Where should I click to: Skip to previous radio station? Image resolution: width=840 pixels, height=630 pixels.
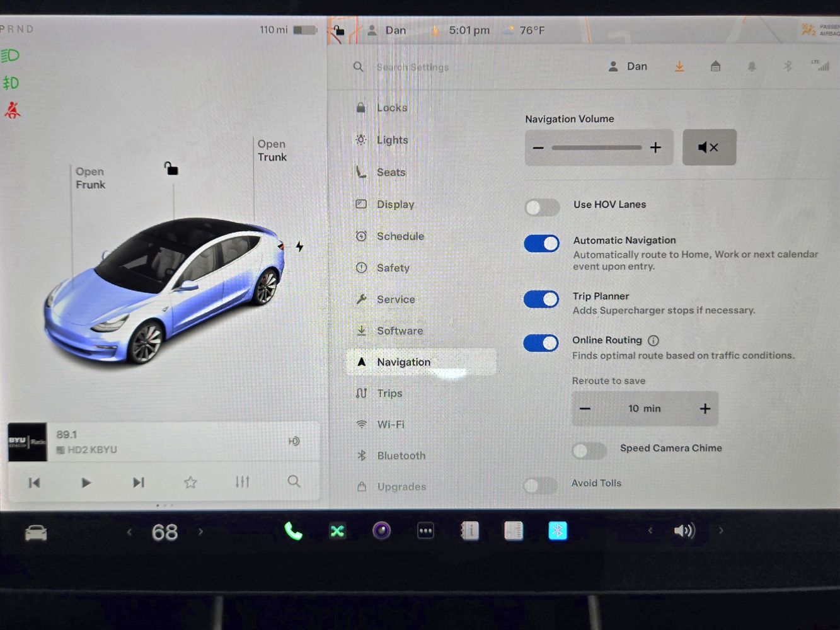click(x=34, y=483)
